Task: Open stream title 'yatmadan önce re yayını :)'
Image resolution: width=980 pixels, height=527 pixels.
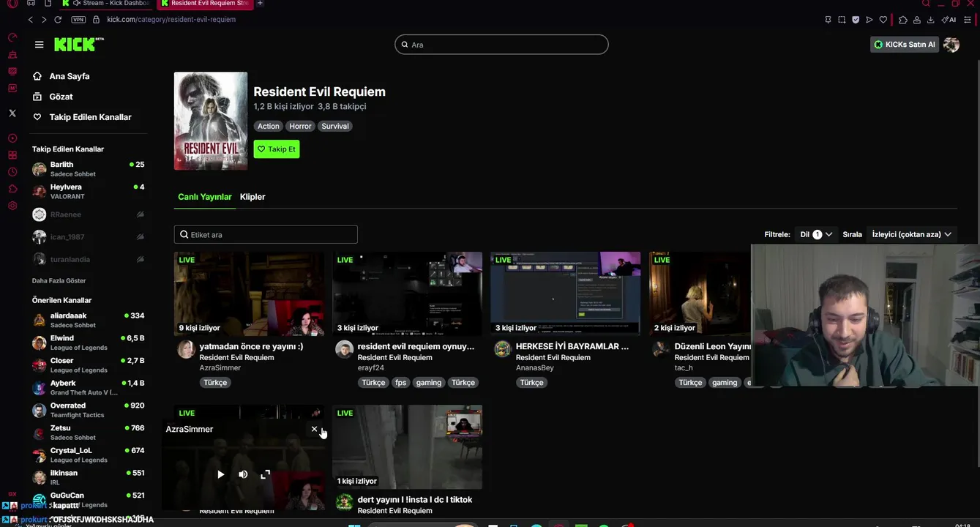Action: click(251, 346)
